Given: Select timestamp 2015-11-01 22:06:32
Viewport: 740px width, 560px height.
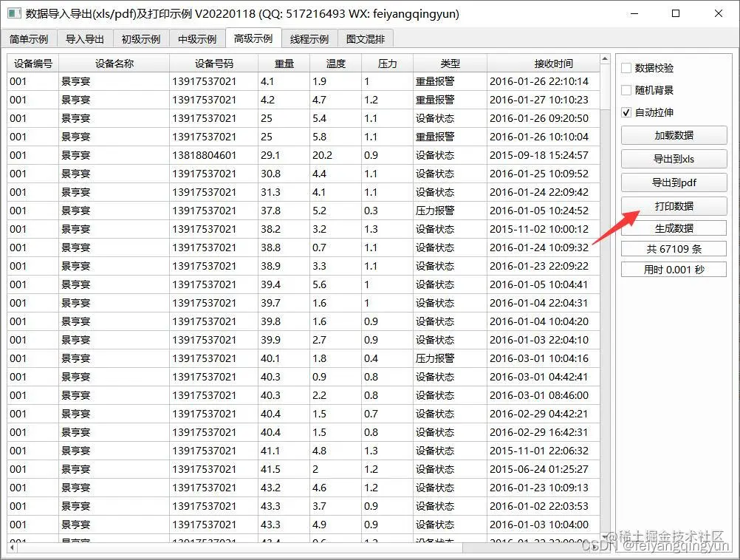Looking at the screenshot, I should 544,451.
